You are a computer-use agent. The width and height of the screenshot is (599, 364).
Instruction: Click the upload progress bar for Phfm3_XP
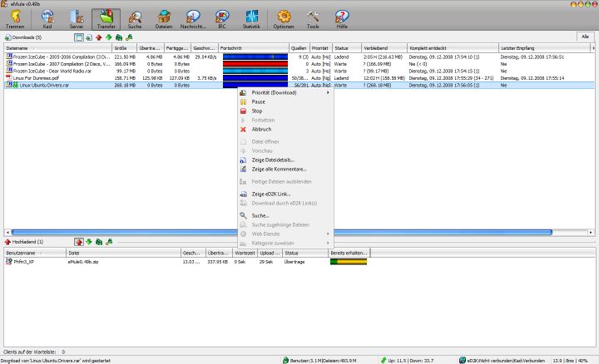pos(349,261)
